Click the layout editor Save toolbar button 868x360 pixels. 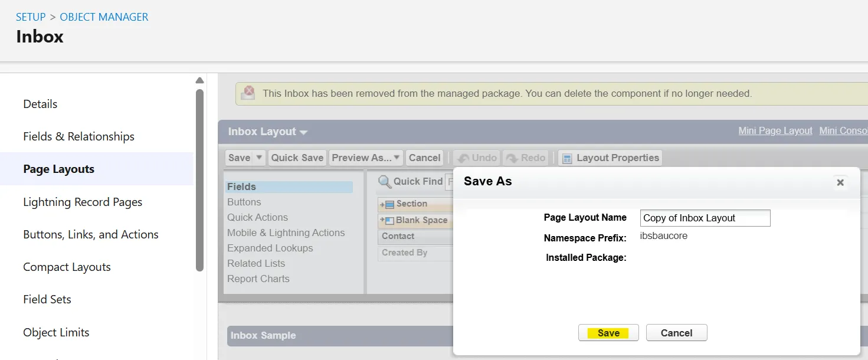coord(239,158)
